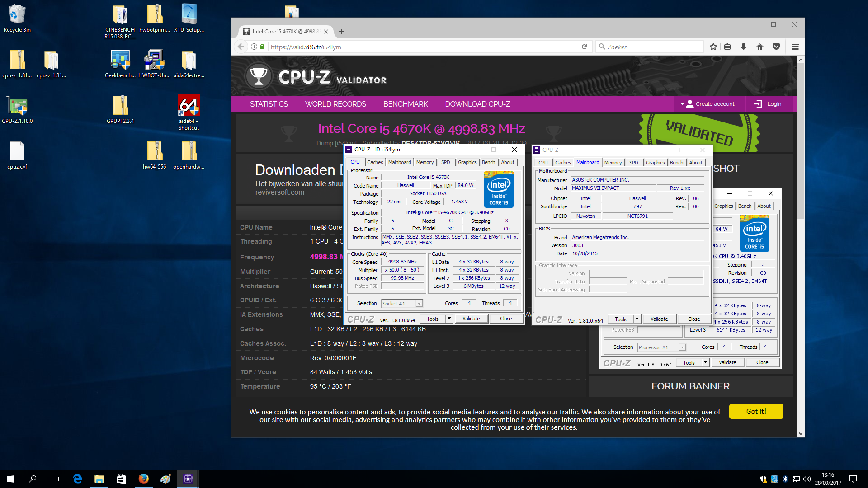This screenshot has width=868, height=488.
Task: Switch to Memory tab in CPU-Z i54lym window
Action: click(x=425, y=162)
